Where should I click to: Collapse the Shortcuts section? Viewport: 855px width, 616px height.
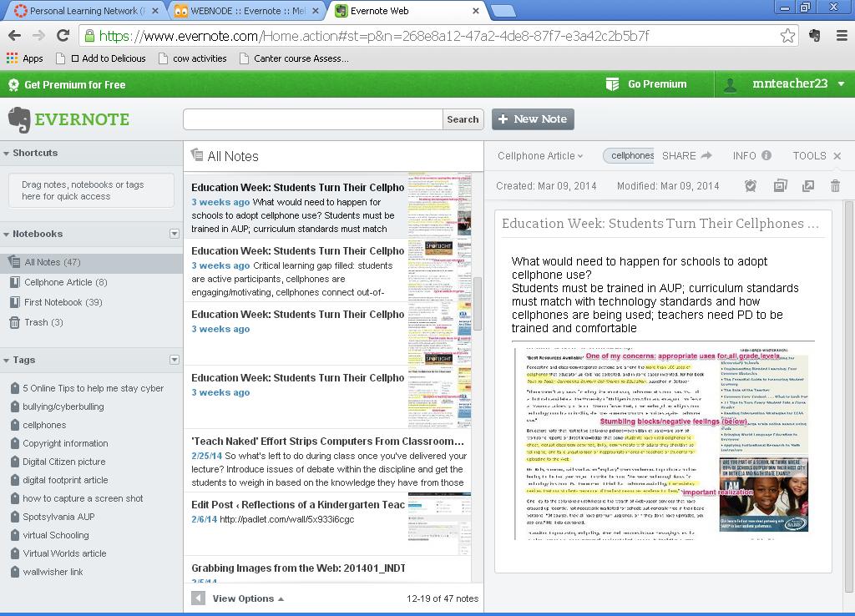pyautogui.click(x=6, y=154)
